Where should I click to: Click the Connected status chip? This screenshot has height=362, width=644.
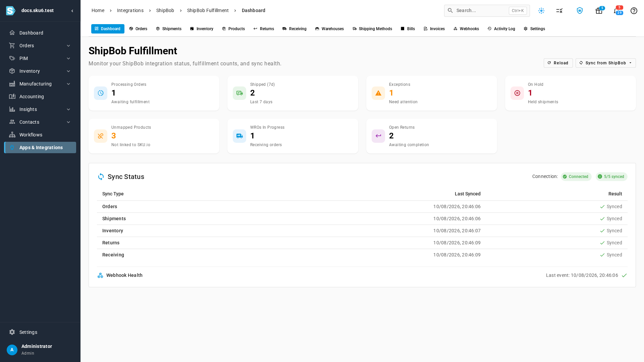(x=576, y=177)
